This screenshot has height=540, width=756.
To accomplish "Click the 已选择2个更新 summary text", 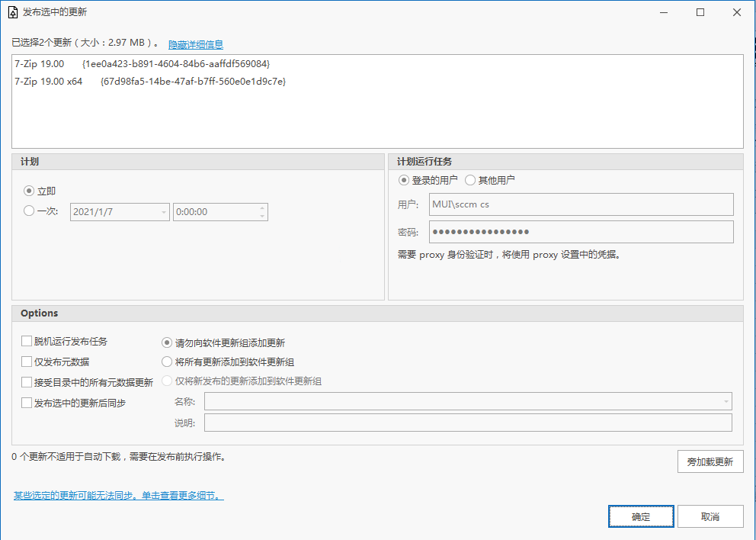I will (x=85, y=43).
